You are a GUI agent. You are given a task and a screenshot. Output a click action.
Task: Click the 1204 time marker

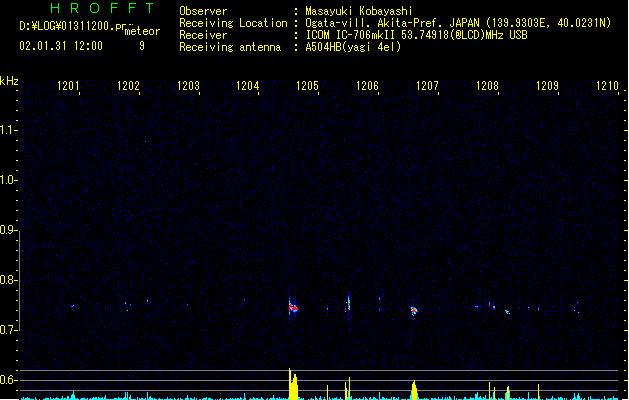[248, 86]
